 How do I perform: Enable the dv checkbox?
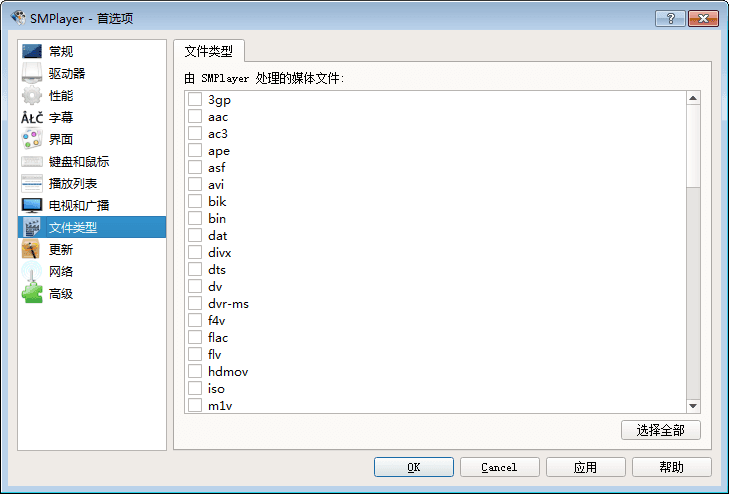195,286
